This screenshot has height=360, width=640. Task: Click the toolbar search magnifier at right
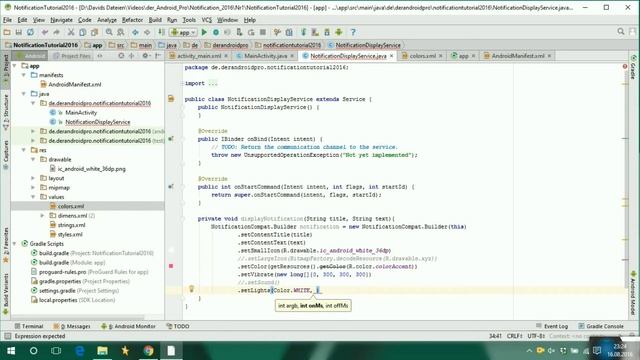(621, 32)
